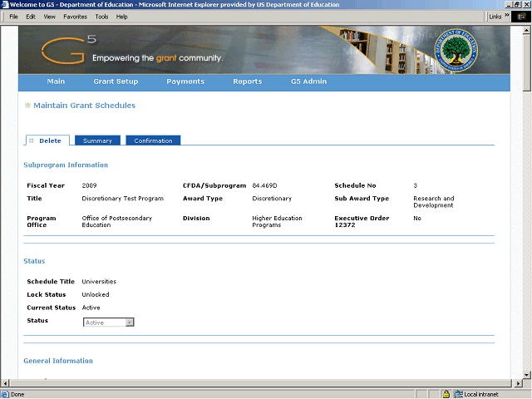Screen dimensions: 532x399
Task: Open the Favorites menu
Action: tap(75, 16)
